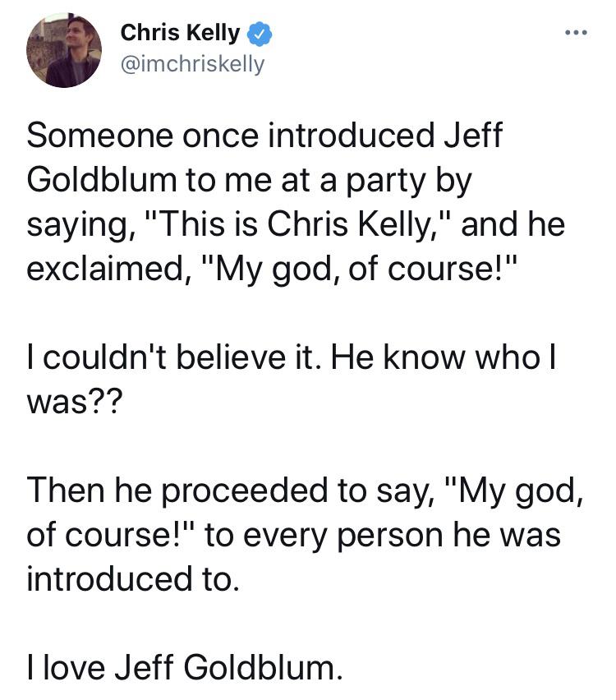Click the Chris Kelly display name
This screenshot has width=616, height=700.
(180, 34)
